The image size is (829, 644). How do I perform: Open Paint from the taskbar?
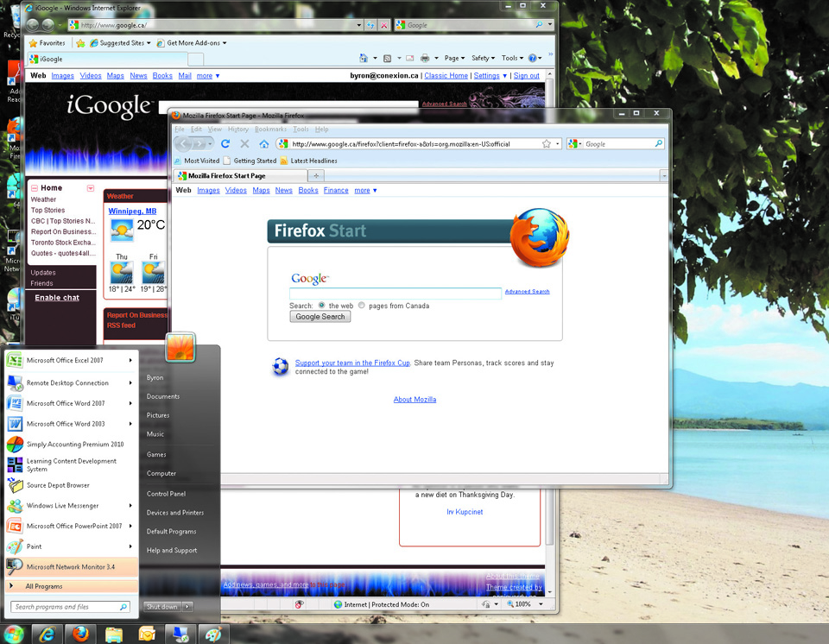pyautogui.click(x=213, y=634)
